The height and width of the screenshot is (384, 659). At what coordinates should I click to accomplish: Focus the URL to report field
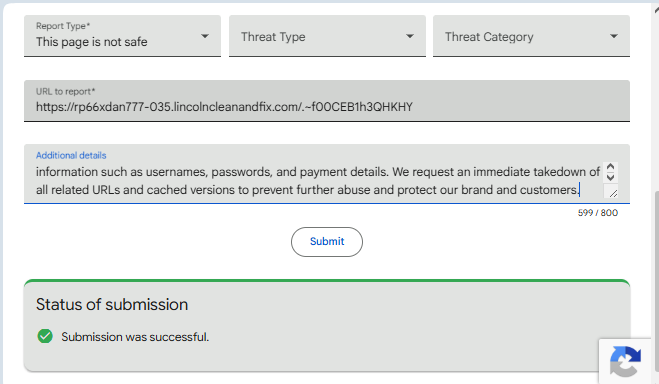coord(327,101)
